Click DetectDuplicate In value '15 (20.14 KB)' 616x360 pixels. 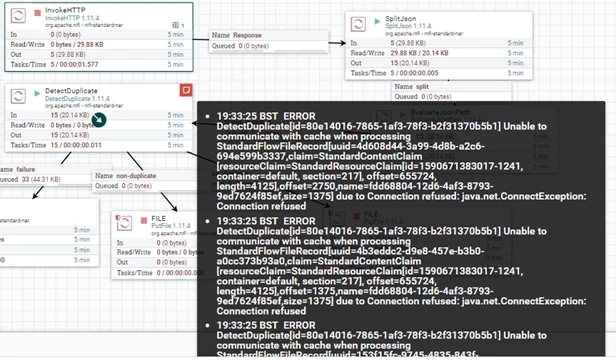(70, 115)
